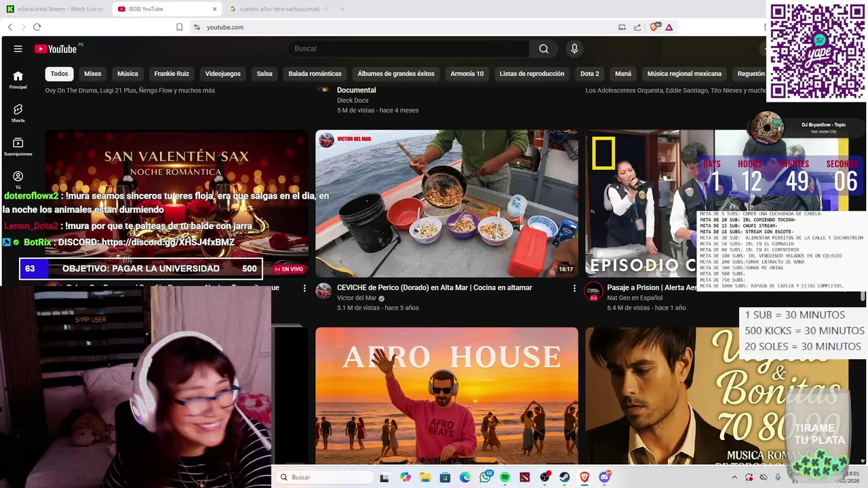Select the Salsa filter chip

coord(264,74)
